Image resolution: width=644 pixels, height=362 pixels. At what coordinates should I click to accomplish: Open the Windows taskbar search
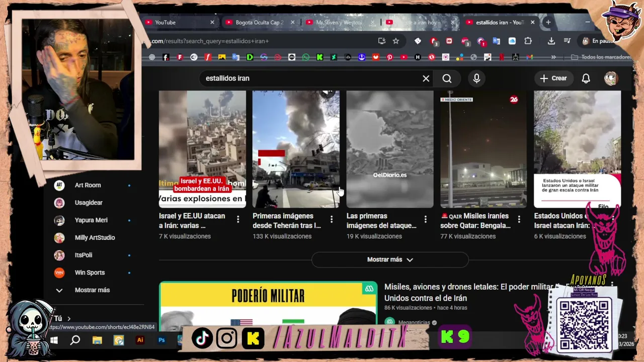(75, 340)
